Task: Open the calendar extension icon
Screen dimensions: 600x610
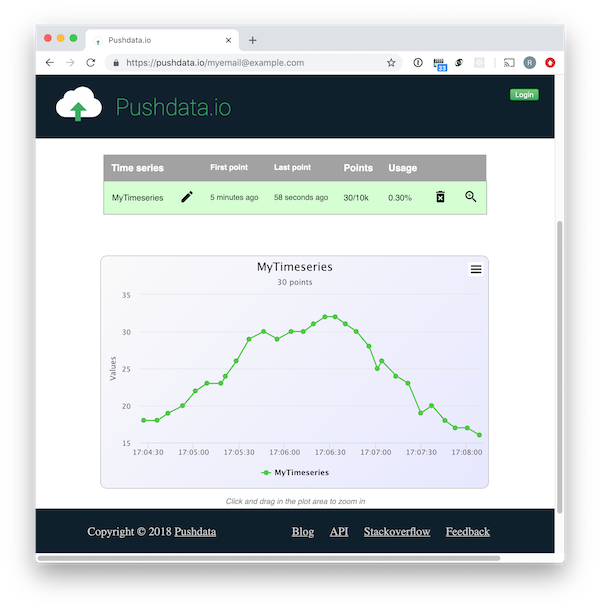Action: [x=440, y=64]
